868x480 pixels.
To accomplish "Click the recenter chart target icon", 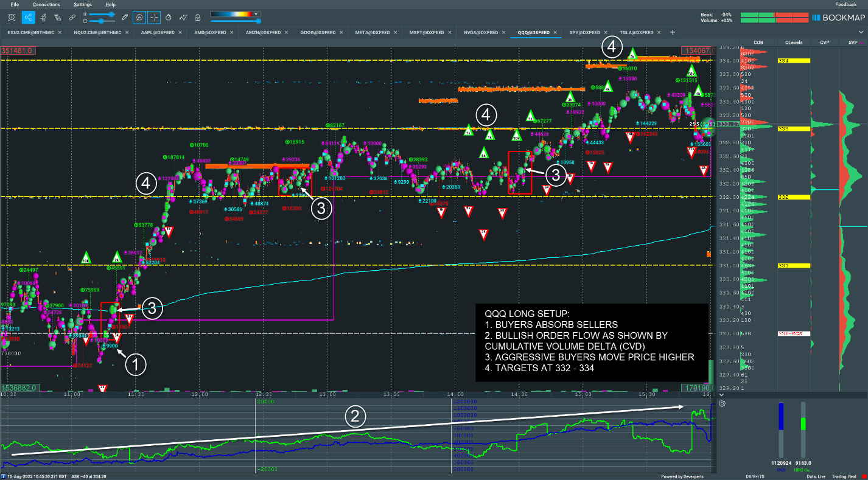I will point(12,17).
